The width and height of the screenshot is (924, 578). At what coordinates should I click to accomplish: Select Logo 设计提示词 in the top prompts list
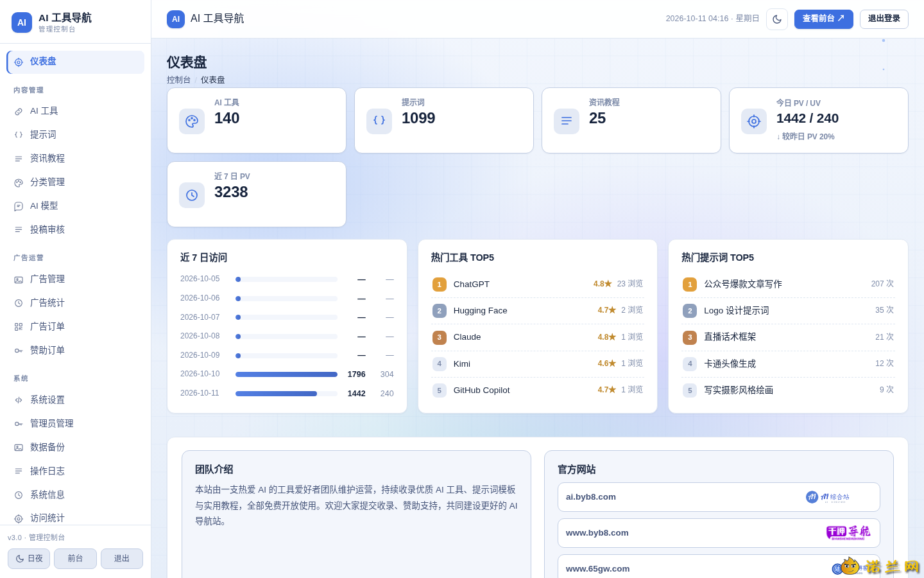pos(788,311)
